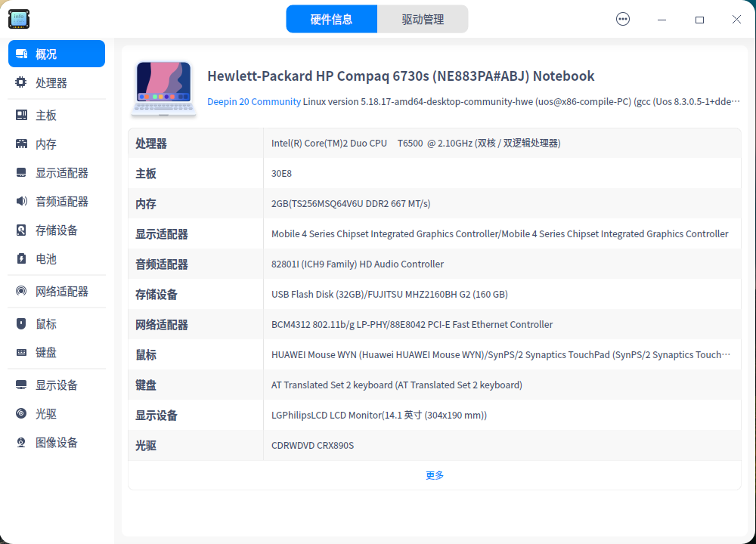Open the 音频适配器 category

(20, 201)
